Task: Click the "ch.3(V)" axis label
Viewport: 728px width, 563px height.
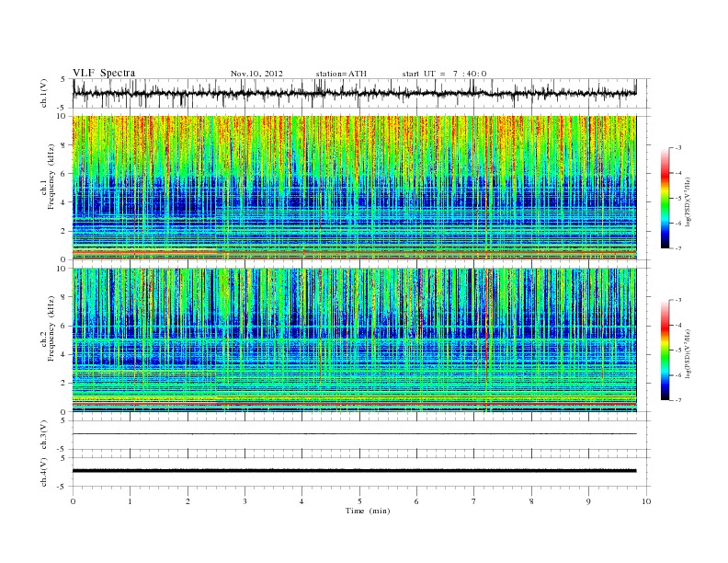Action: tap(43, 435)
